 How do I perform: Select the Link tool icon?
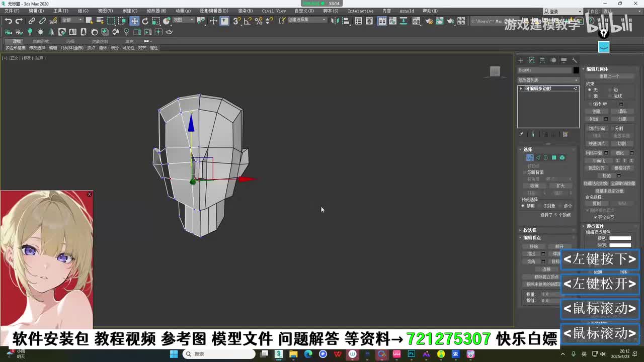coord(32,21)
